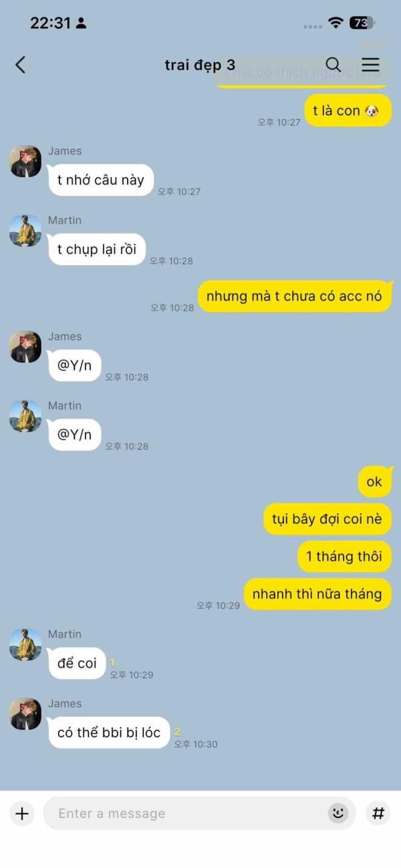Select the yellow 'ok' message bubble

click(x=374, y=481)
